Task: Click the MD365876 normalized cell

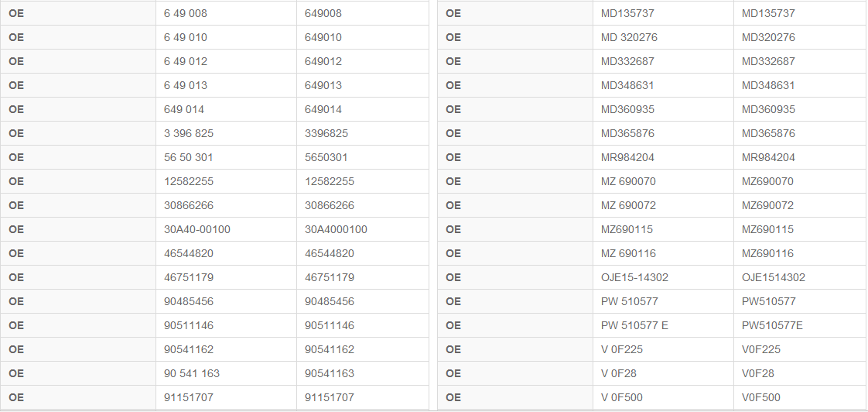Action: pyautogui.click(x=800, y=134)
